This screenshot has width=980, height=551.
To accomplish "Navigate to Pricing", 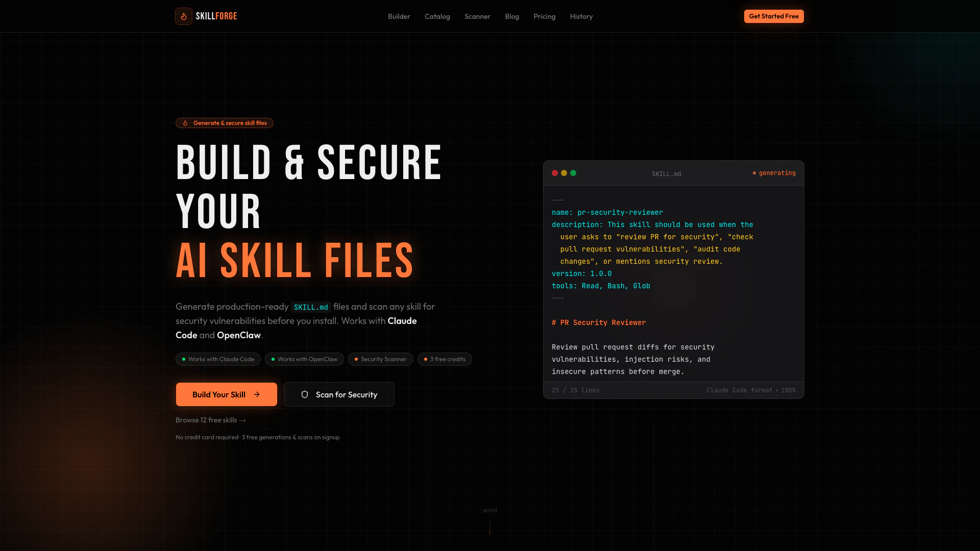I will tap(544, 16).
